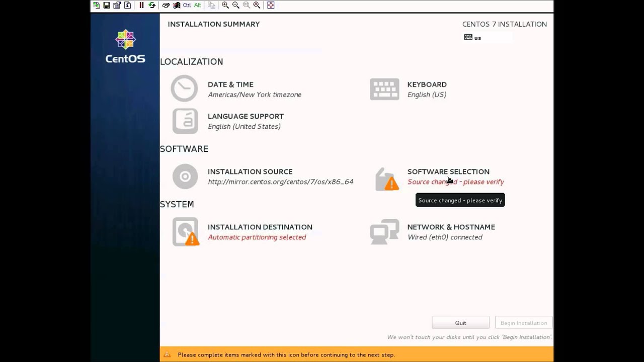The width and height of the screenshot is (644, 362).
Task: Click the greyed-out clipboard transfer icon
Action: (x=212, y=5)
